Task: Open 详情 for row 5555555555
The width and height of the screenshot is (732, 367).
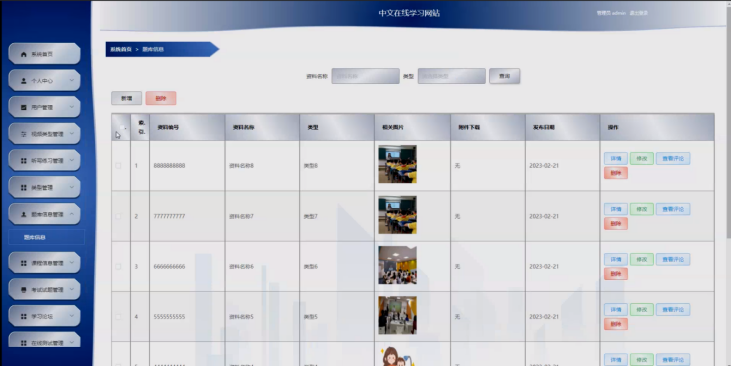Action: (x=616, y=310)
